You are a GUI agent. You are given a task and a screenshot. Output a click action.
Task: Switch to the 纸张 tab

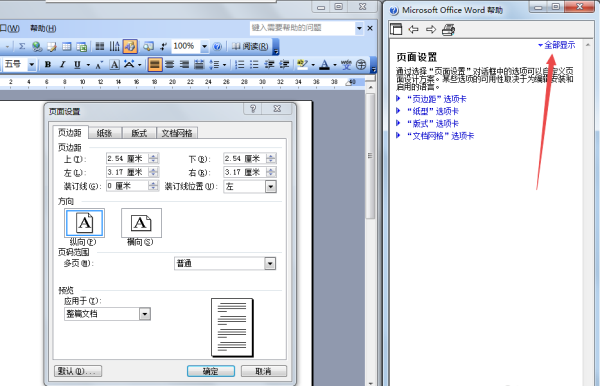[x=104, y=133]
